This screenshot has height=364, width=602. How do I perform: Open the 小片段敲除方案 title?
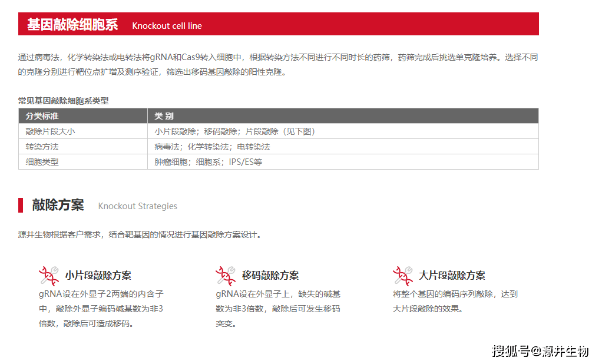coord(98,275)
